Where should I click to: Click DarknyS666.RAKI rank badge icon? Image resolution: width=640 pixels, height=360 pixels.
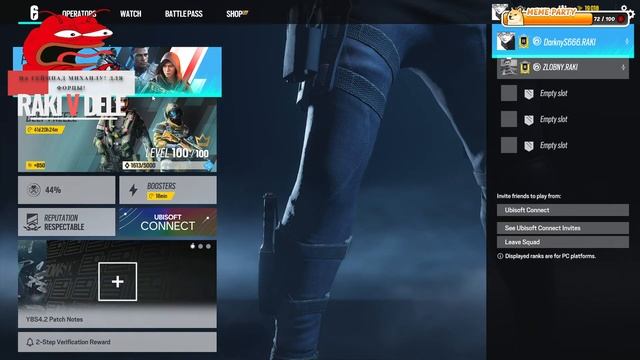pos(524,42)
